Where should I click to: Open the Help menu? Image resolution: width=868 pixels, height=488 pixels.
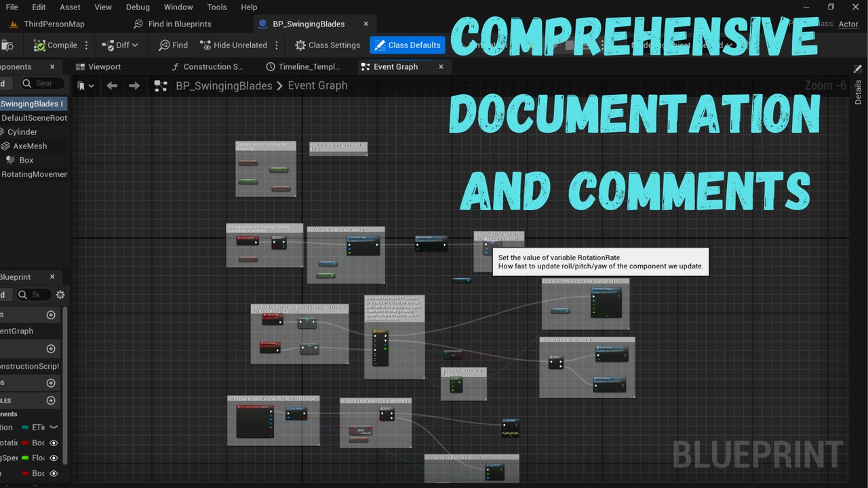click(249, 7)
